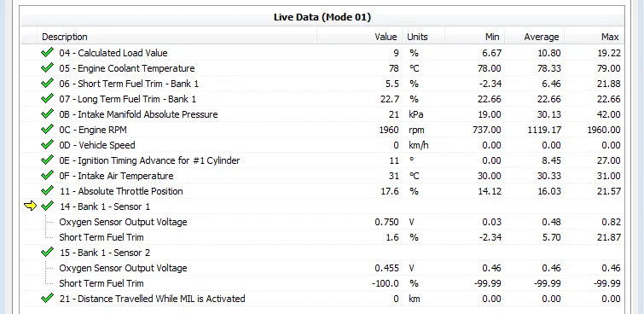The image size is (644, 314).
Task: Toggle checkmark for Vehicle Speed row
Action: click(x=47, y=145)
